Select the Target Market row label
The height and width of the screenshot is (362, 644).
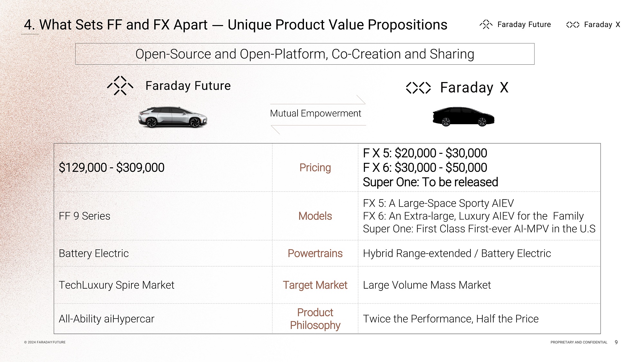pyautogui.click(x=315, y=285)
